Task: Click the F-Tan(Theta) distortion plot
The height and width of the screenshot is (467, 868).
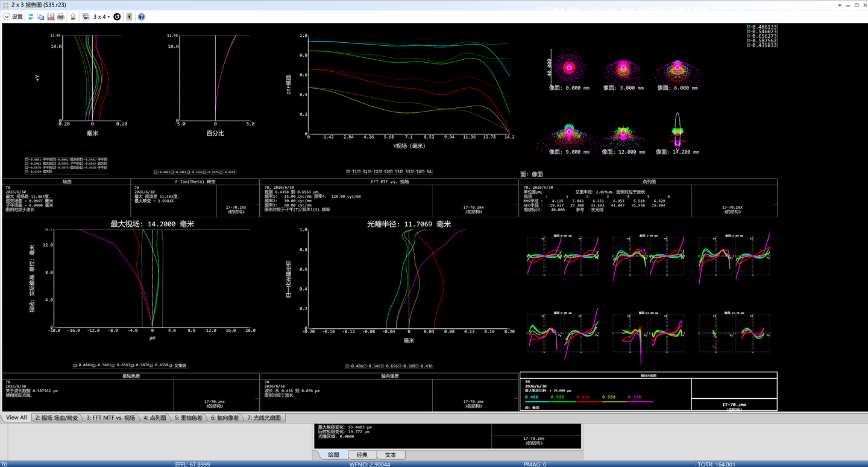Action: pyautogui.click(x=215, y=78)
